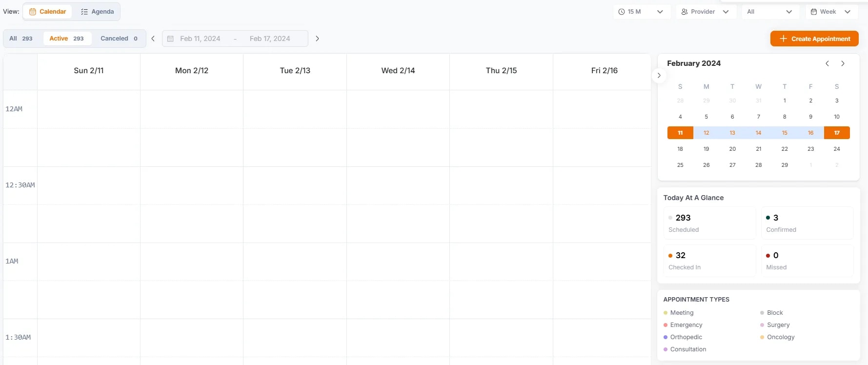Switch to Calendar view
868x365 pixels.
(48, 12)
